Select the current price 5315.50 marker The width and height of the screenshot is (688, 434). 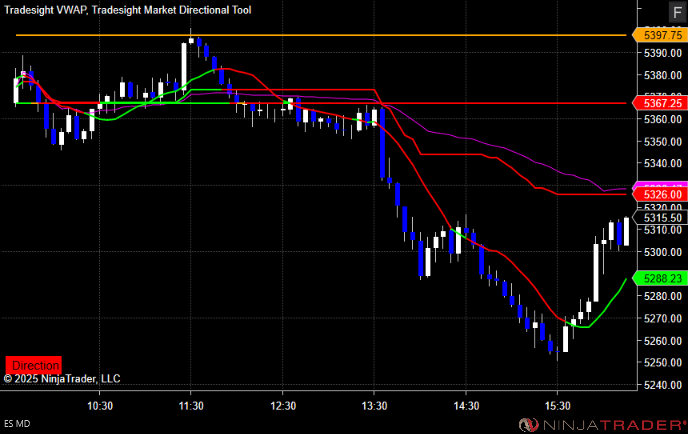(660, 218)
